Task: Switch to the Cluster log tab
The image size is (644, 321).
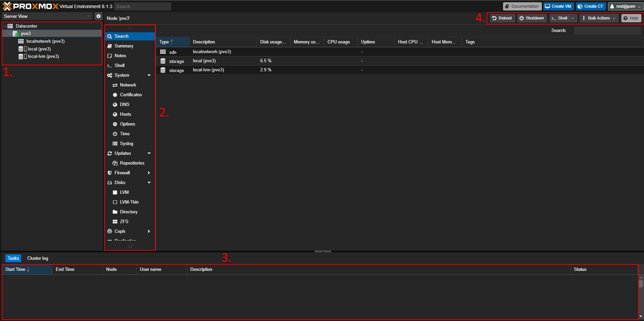Action: click(38, 258)
